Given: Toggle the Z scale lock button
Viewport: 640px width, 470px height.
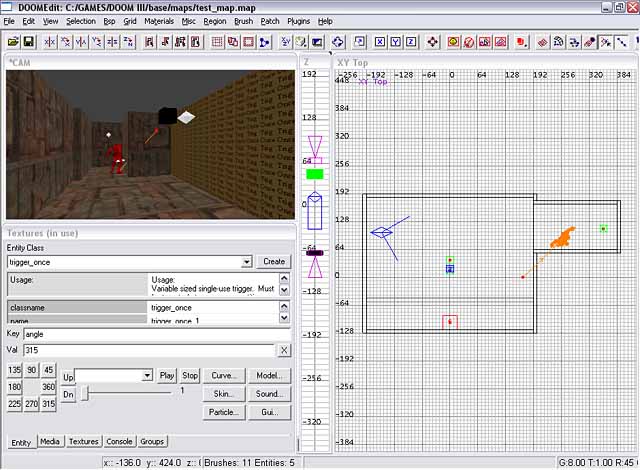Looking at the screenshot, I should click(411, 42).
